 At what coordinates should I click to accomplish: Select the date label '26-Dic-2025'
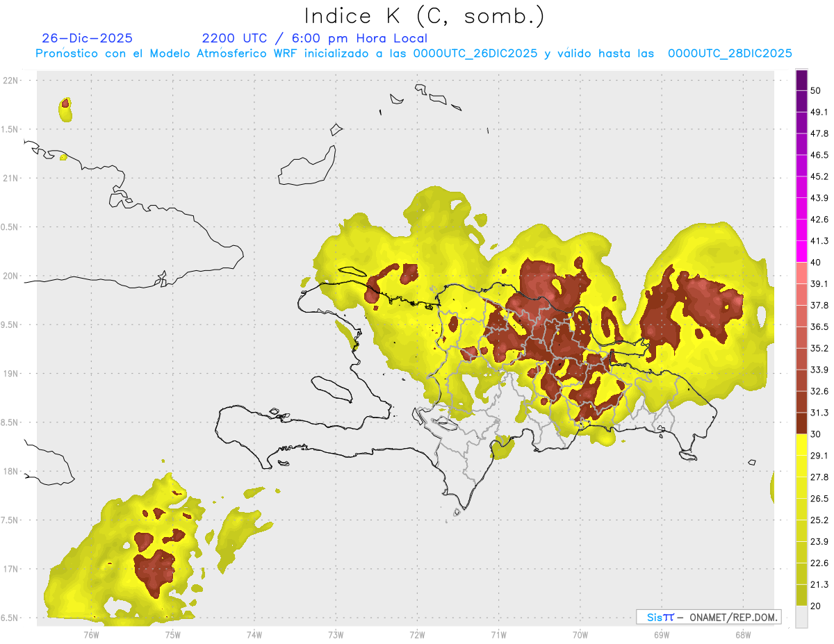(87, 38)
